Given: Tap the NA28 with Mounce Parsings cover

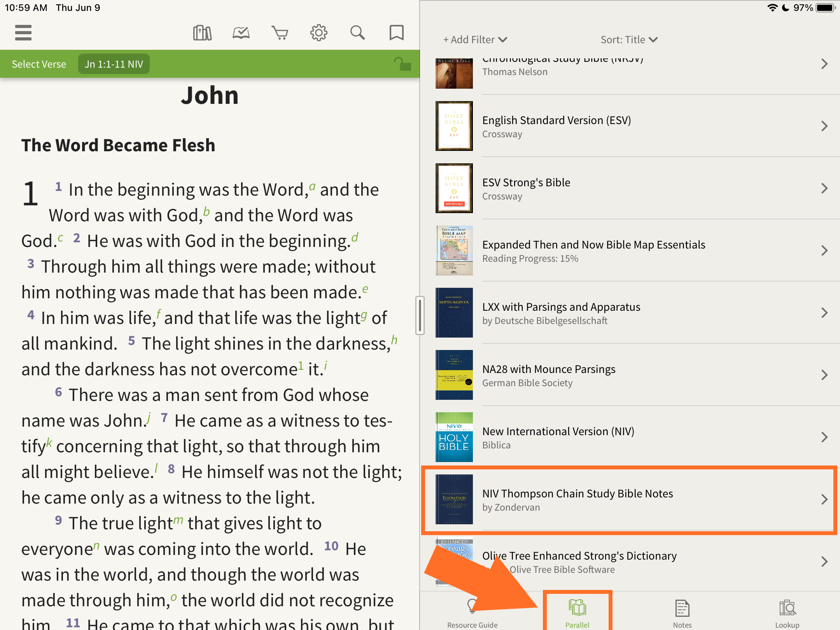Looking at the screenshot, I should (454, 375).
